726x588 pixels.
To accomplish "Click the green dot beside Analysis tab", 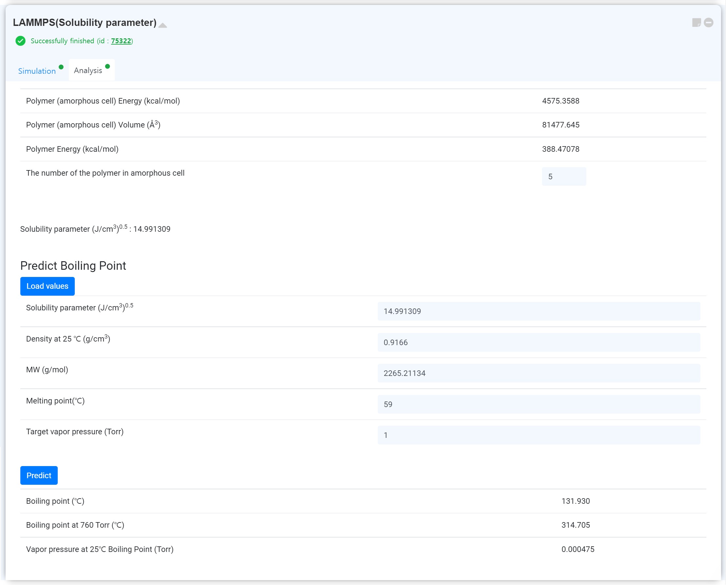I will [108, 67].
